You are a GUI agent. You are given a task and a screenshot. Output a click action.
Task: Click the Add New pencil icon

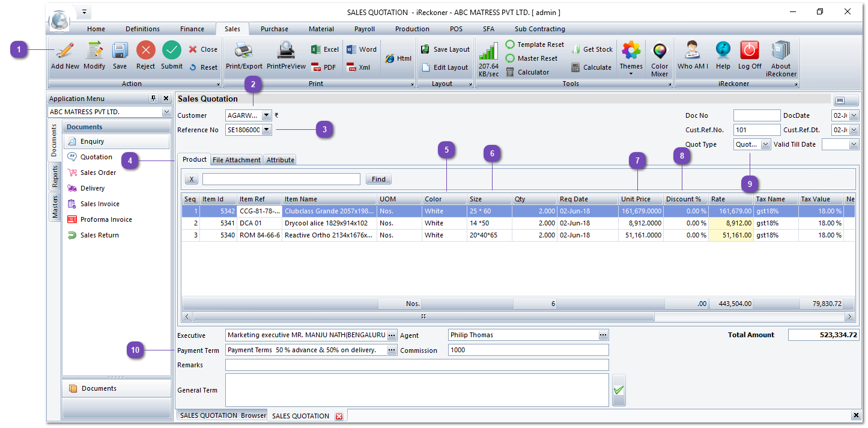coord(65,51)
